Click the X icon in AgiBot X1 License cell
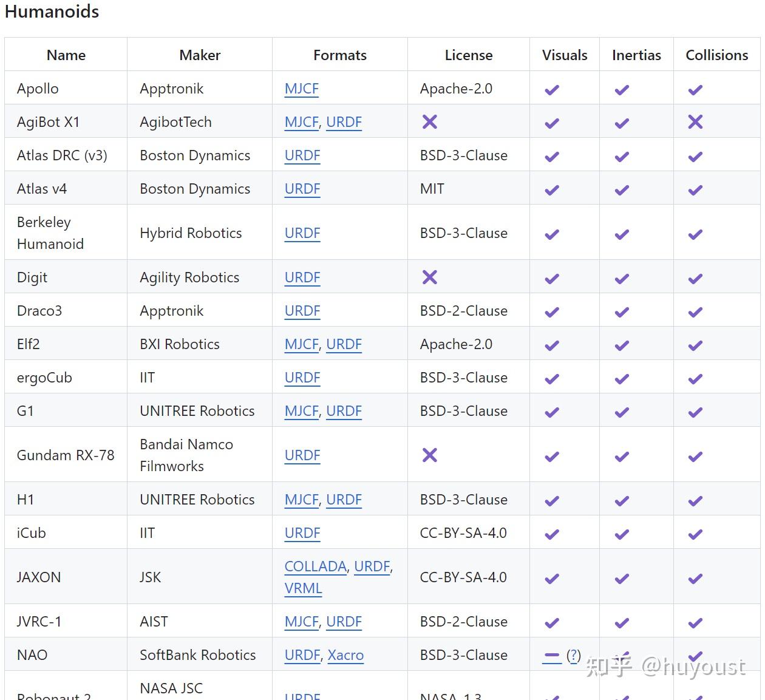The width and height of the screenshot is (765, 700). [x=430, y=122]
